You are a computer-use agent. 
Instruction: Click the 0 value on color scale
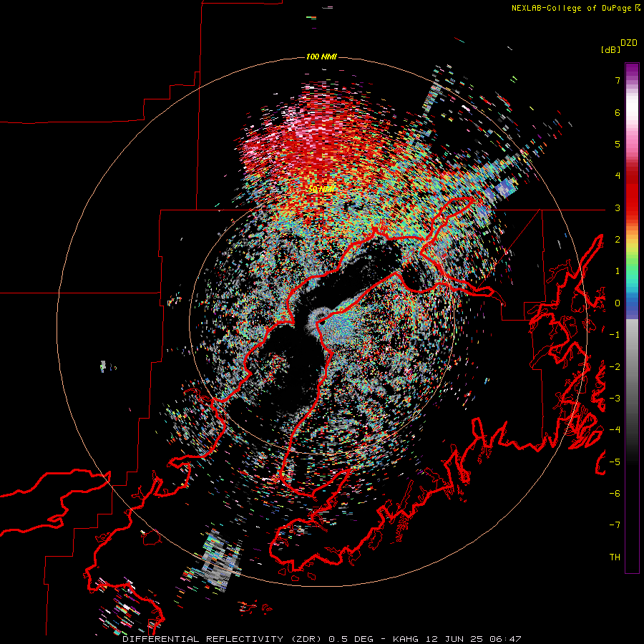[618, 303]
